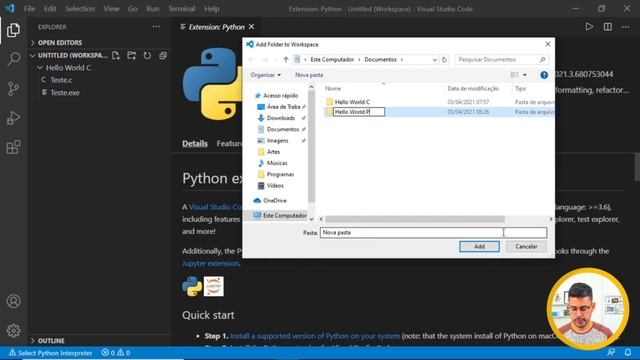Open the Search view in activity bar
Viewport: 640px width, 360px height.
(x=13, y=59)
